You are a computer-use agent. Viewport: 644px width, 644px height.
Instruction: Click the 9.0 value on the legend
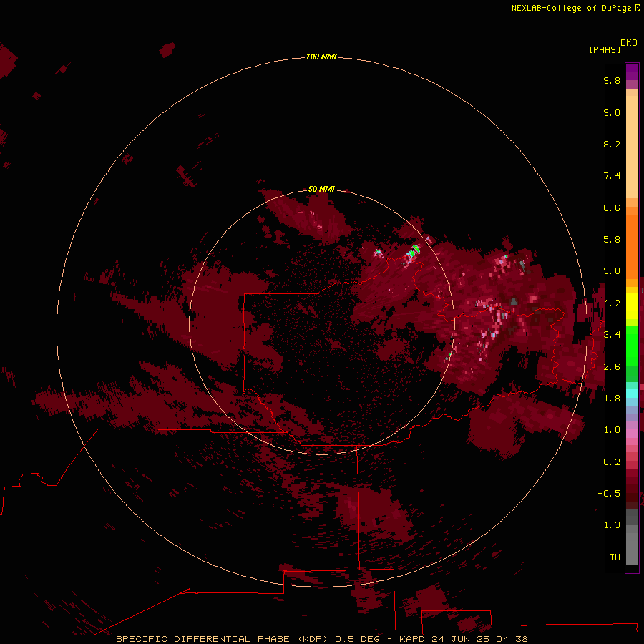612,112
